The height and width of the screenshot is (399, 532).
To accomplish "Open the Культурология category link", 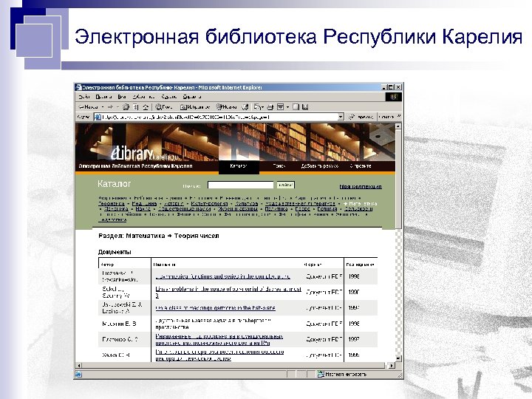I will point(209,204).
